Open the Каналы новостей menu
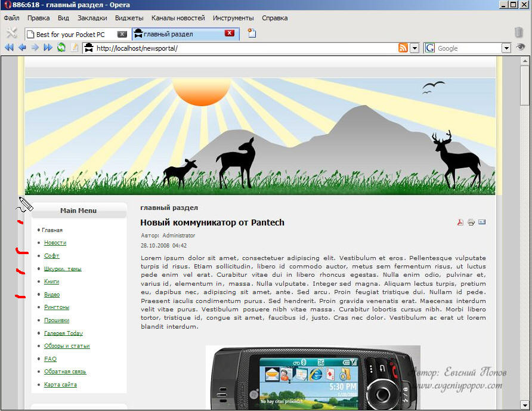This screenshot has height=411, width=532. click(x=178, y=18)
